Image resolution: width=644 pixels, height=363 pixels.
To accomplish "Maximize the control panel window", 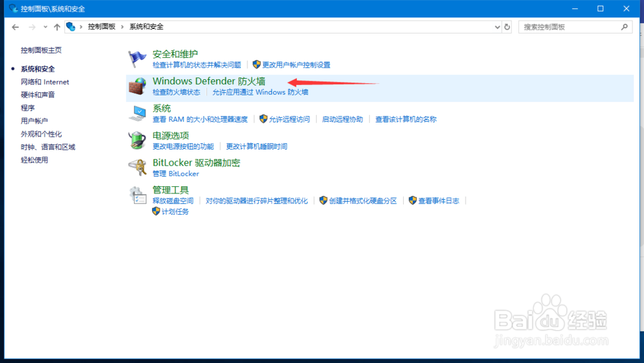I will [600, 8].
